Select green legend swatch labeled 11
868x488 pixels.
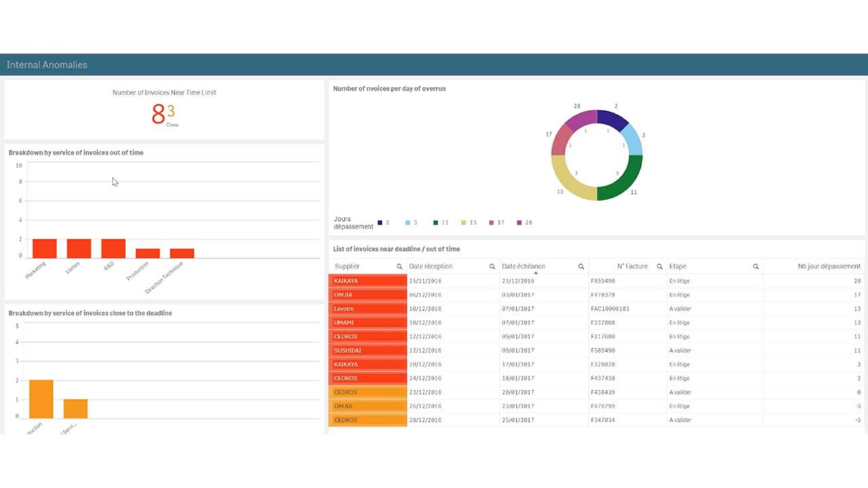tap(435, 222)
